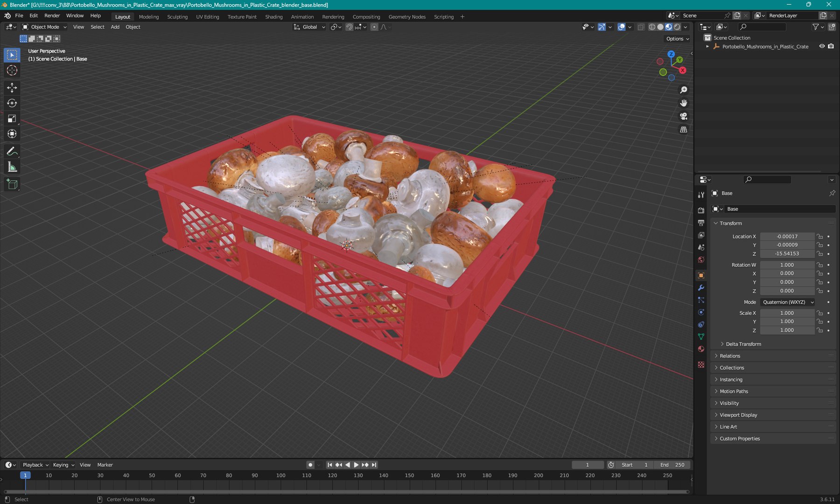Screen dimensions: 840x504
Task: Open Global transform orientation dropdown
Action: coord(309,27)
